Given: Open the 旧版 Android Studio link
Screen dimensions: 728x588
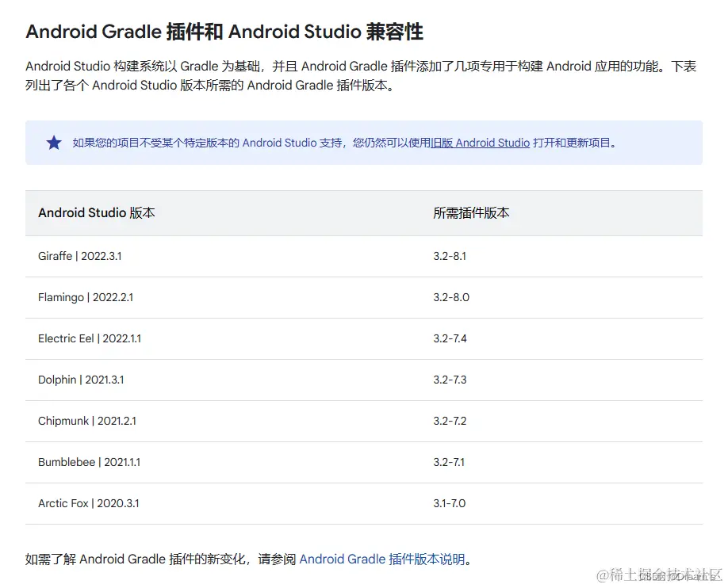Looking at the screenshot, I should [x=480, y=143].
